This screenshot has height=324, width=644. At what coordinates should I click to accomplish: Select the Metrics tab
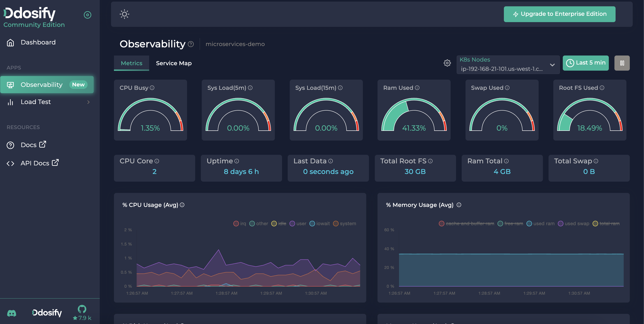[131, 63]
